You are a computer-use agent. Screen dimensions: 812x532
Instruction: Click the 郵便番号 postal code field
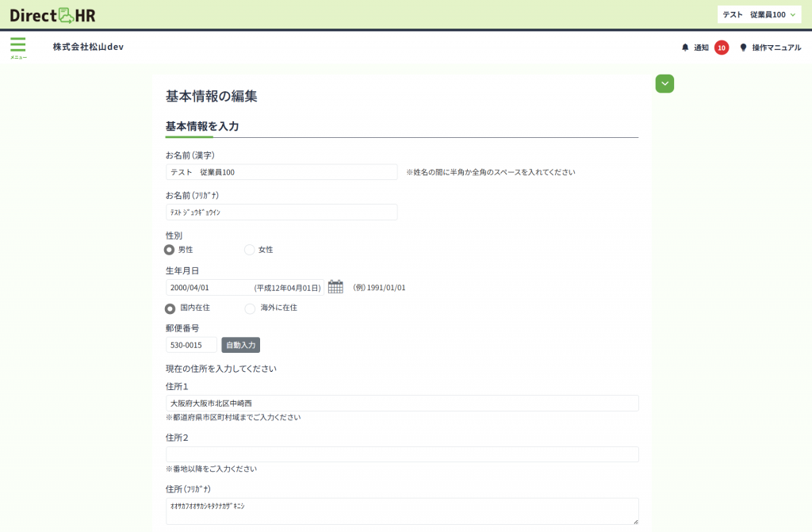(x=191, y=345)
